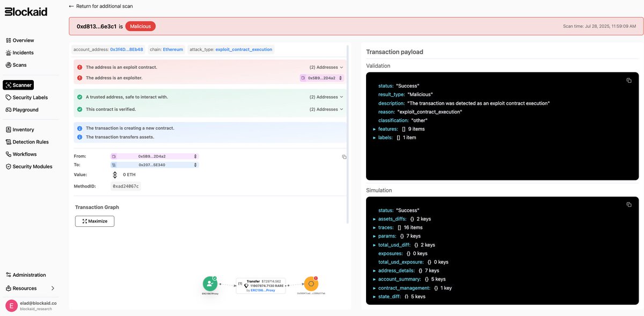
Task: Select Scanner in the sidebar
Action: point(18,85)
